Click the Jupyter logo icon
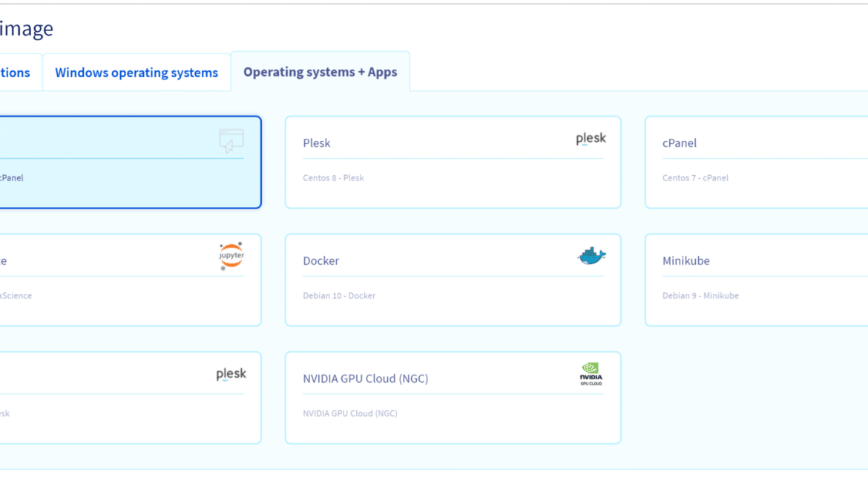 (231, 256)
